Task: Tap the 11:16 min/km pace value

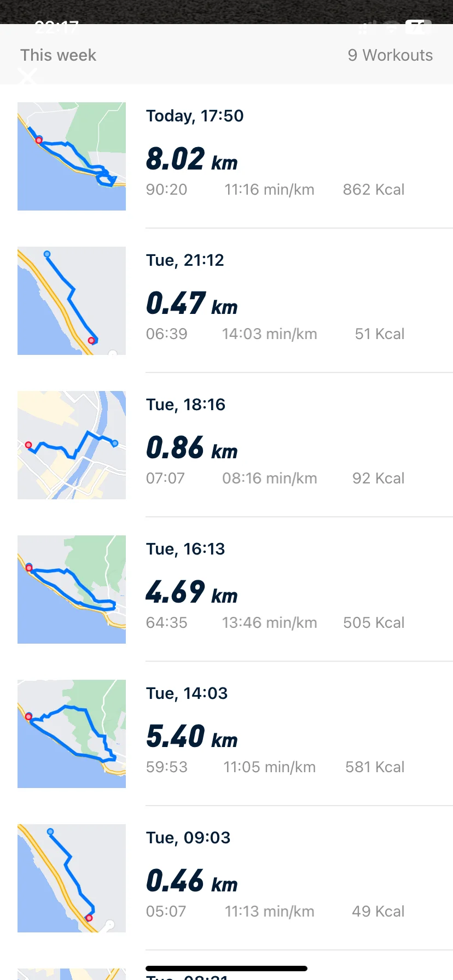Action: (269, 190)
